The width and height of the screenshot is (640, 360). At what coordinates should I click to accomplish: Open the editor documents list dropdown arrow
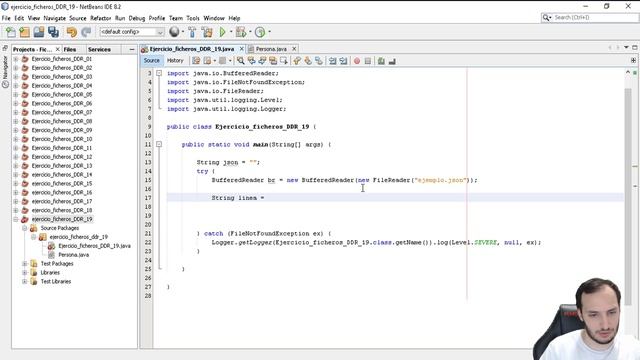coord(627,48)
